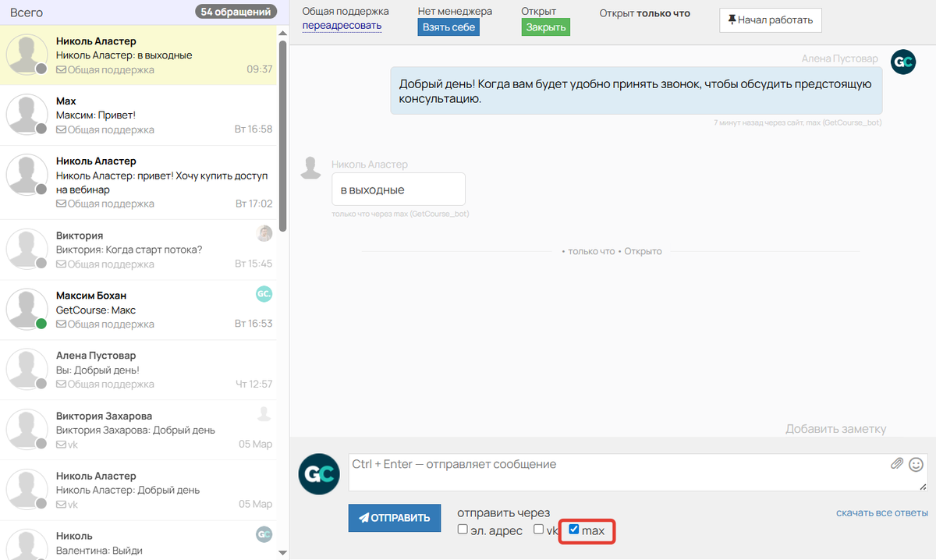
Task: Click Добавить заметку to add a note
Action: [x=835, y=429]
